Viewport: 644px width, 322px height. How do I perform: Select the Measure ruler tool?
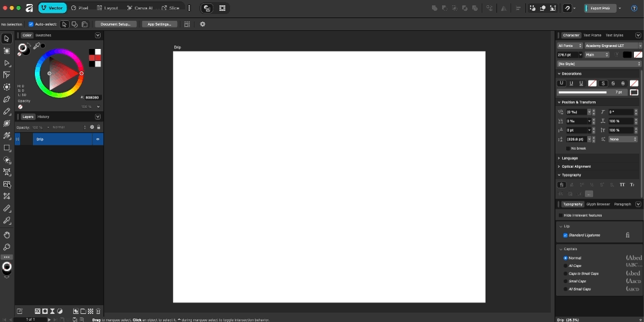coord(7,208)
